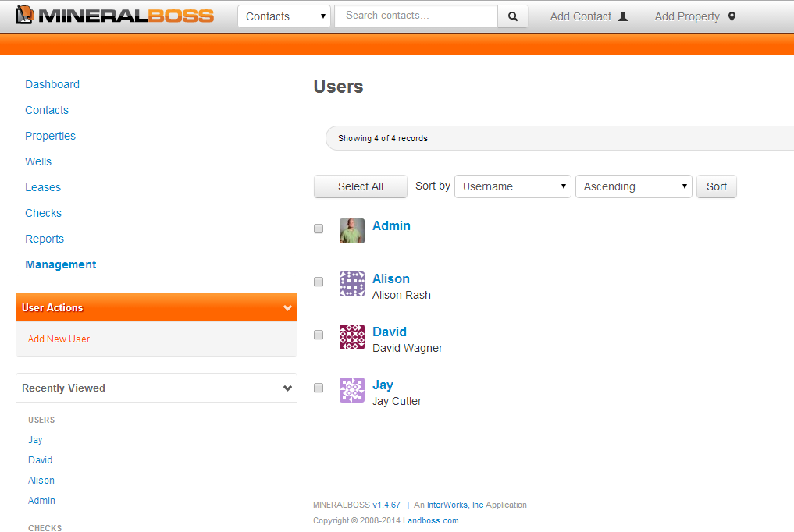The height and width of the screenshot is (532, 794).
Task: Collapse the User Actions panel
Action: 287,308
